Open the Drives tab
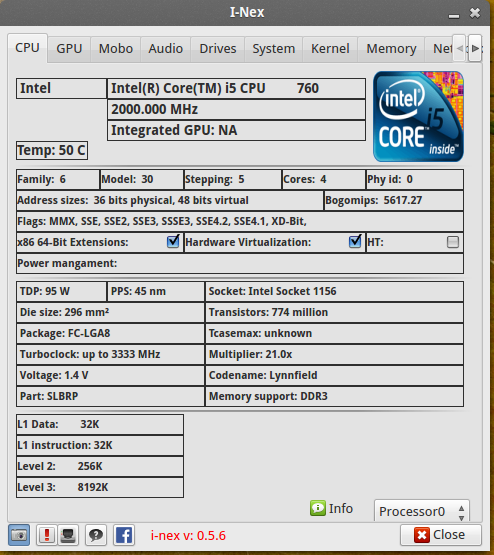 click(218, 49)
